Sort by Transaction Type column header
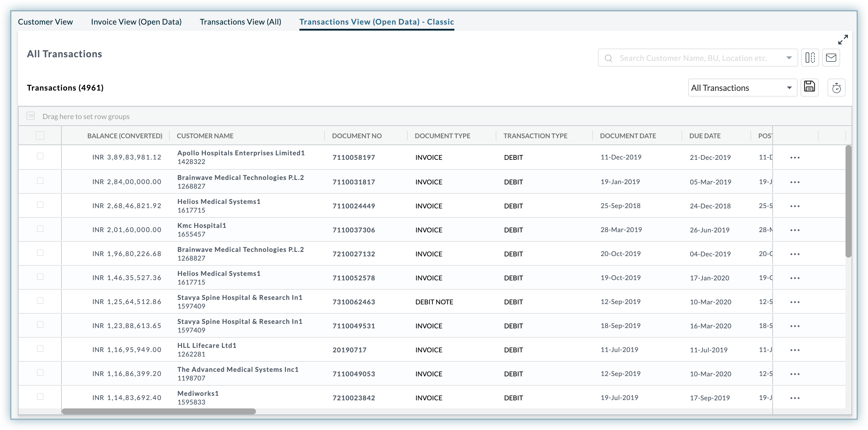 (535, 136)
